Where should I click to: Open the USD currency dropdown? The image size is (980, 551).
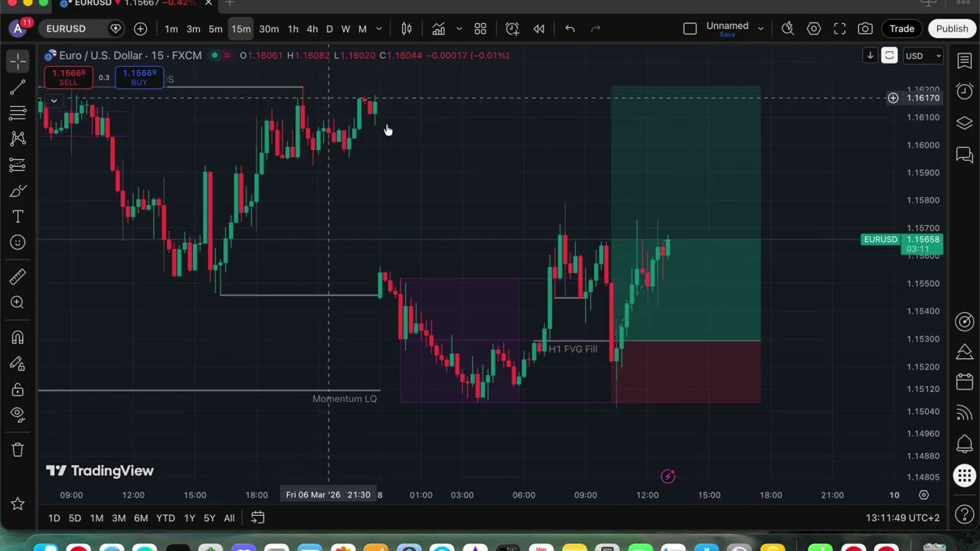point(924,56)
